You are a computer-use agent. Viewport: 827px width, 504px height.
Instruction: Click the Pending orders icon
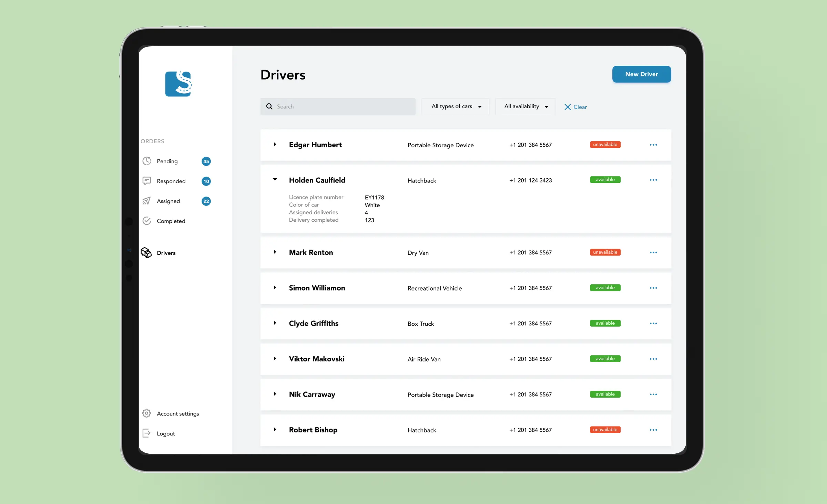click(146, 161)
